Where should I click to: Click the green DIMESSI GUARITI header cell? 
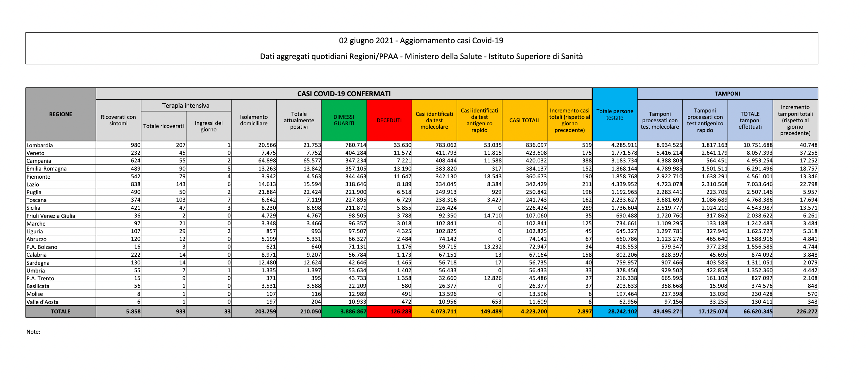click(x=344, y=120)
